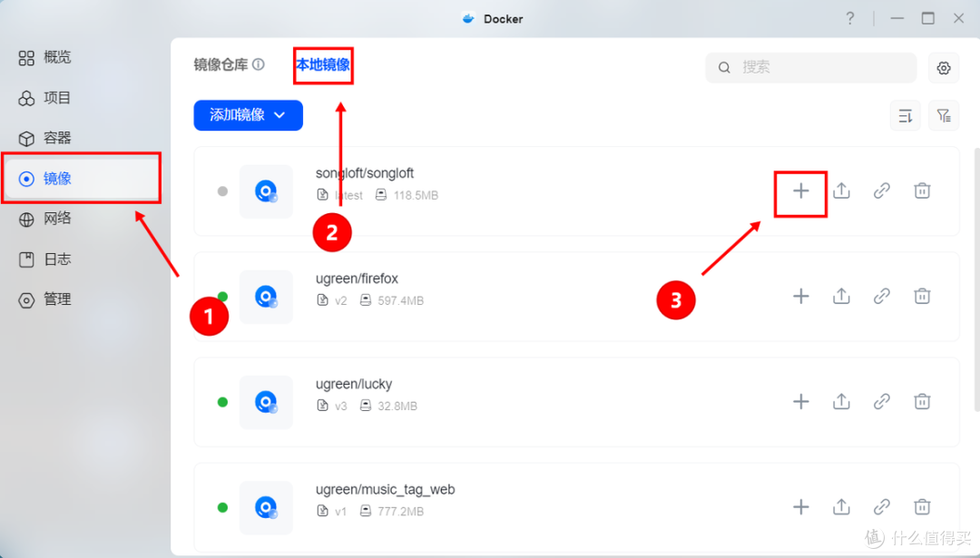
Task: Delete the ugreen/firefox image
Action: click(922, 296)
